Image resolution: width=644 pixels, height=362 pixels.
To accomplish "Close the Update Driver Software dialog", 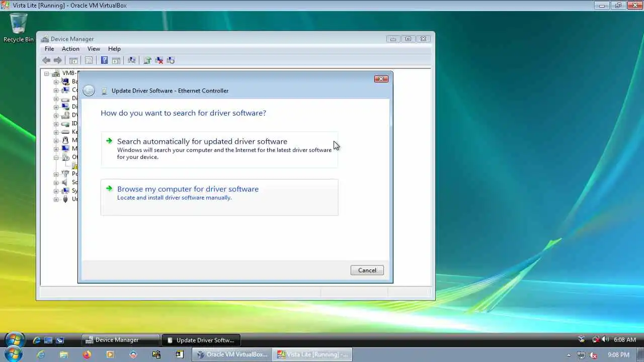I will 381,79.
